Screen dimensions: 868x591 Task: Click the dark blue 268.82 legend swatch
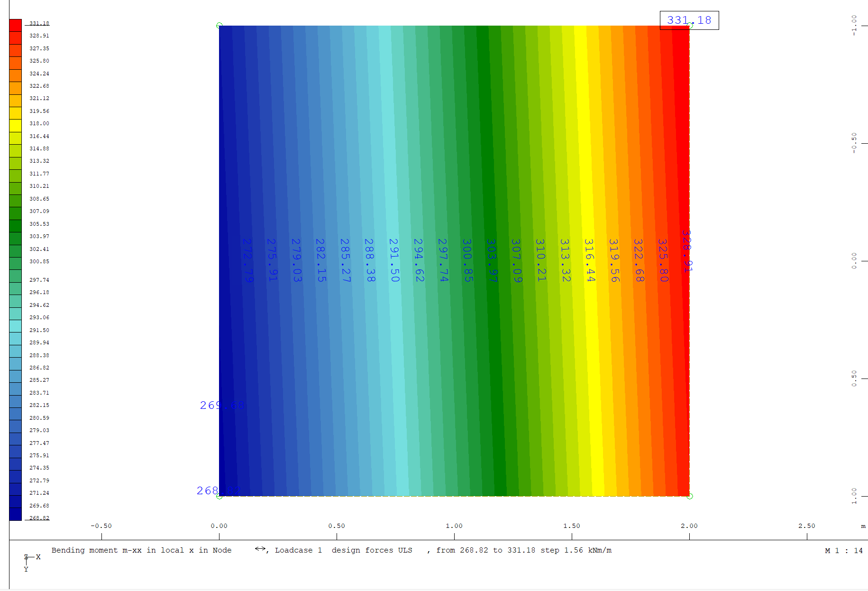16,514
